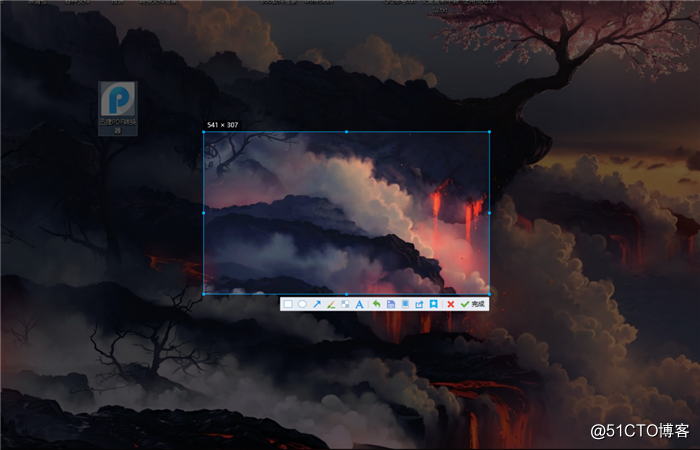Select the text annotation tool
Screen dimensions: 700x450
pos(359,304)
